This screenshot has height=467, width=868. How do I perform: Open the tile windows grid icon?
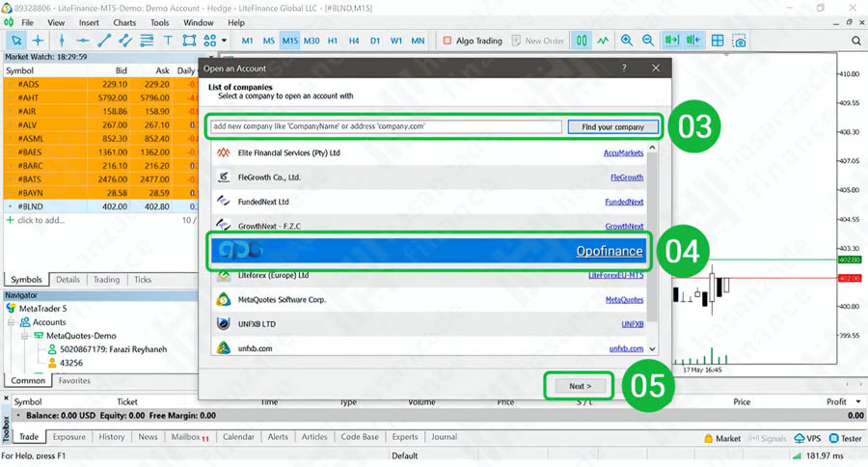(x=718, y=41)
